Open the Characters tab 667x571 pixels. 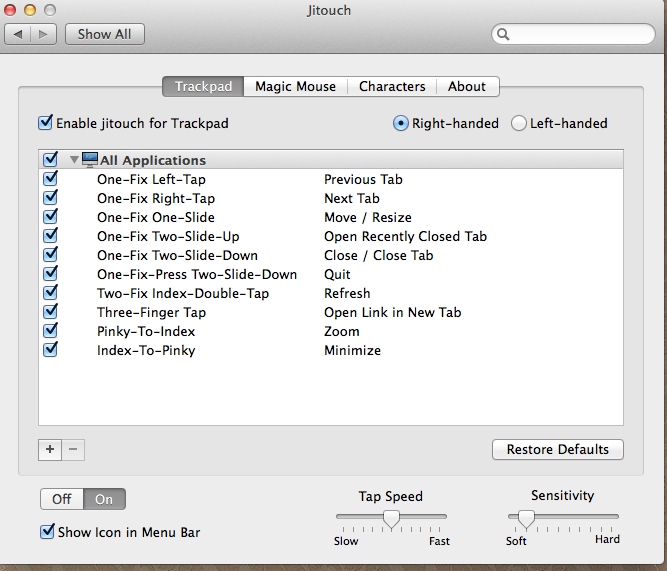coord(392,86)
